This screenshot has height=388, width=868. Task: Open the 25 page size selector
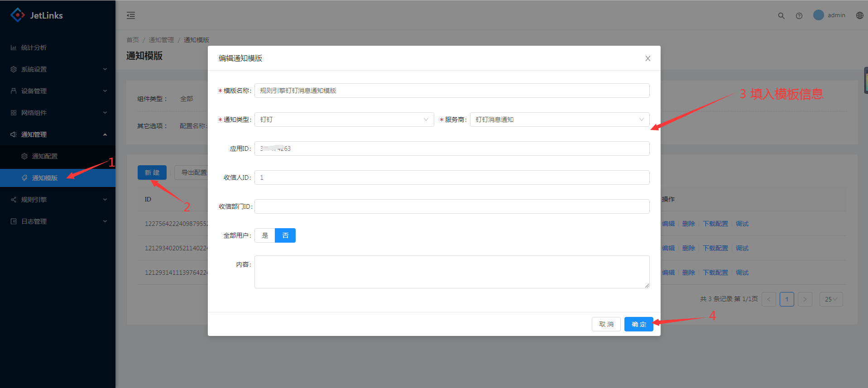click(x=830, y=299)
